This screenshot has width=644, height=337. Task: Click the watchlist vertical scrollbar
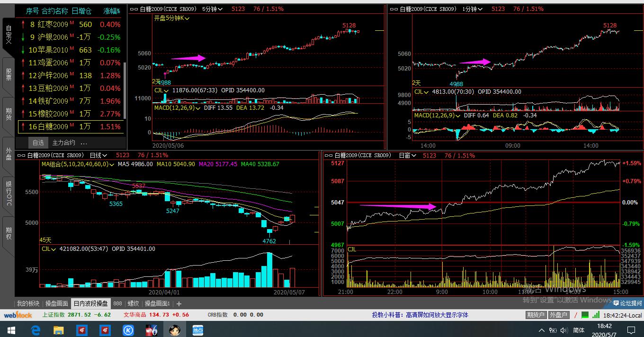tap(125, 90)
